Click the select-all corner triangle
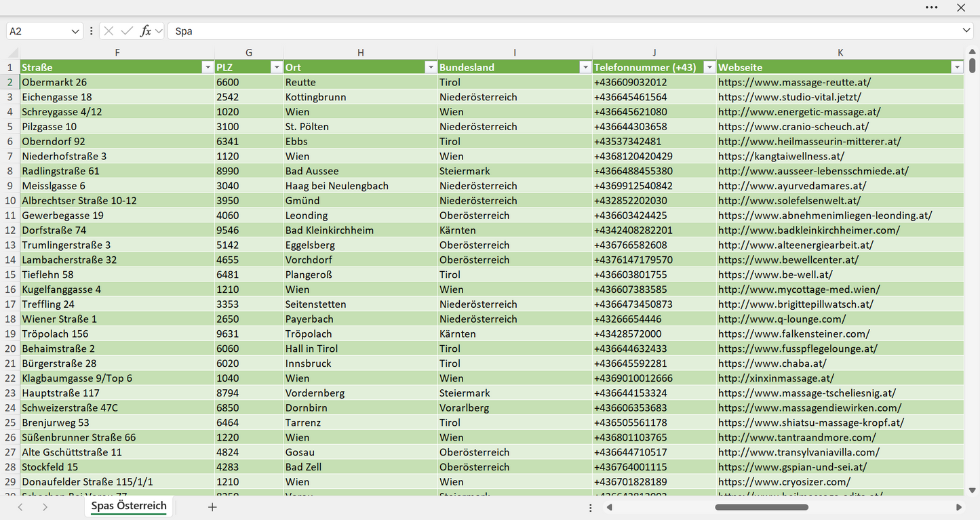 click(x=14, y=52)
